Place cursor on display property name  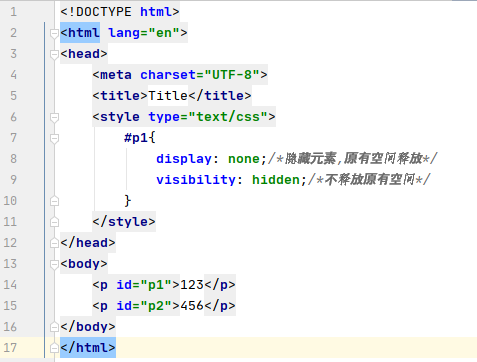pos(184,159)
